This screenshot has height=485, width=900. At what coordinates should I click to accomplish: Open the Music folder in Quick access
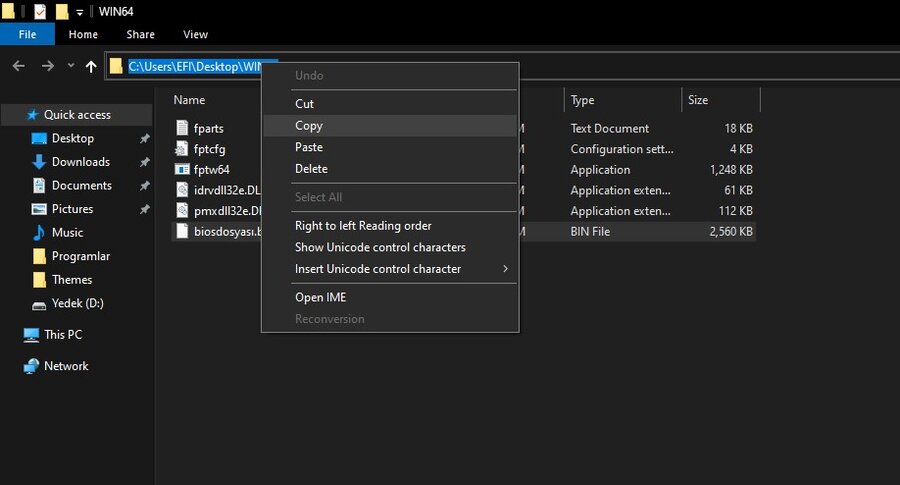pyautogui.click(x=67, y=232)
